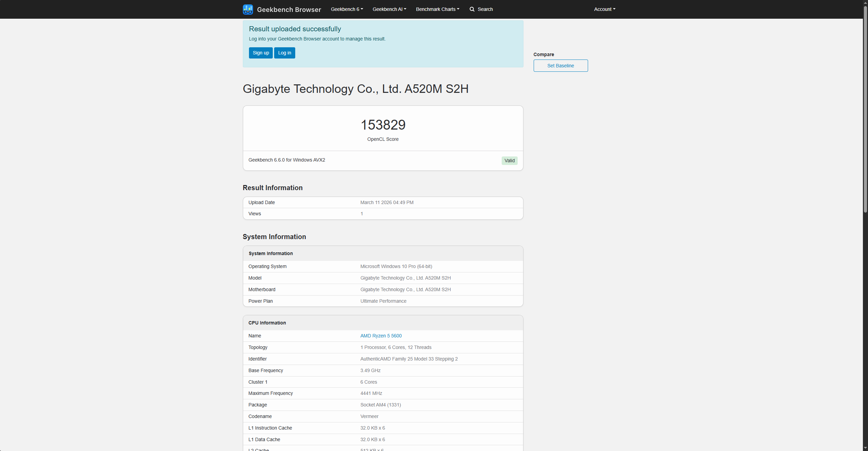Click the Valid status badge
Image resolution: width=868 pixels, height=451 pixels.
(509, 160)
